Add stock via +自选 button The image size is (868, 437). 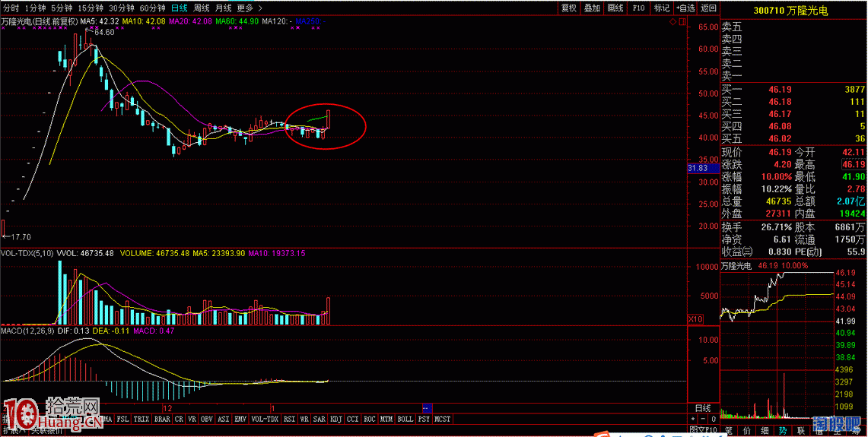(685, 8)
